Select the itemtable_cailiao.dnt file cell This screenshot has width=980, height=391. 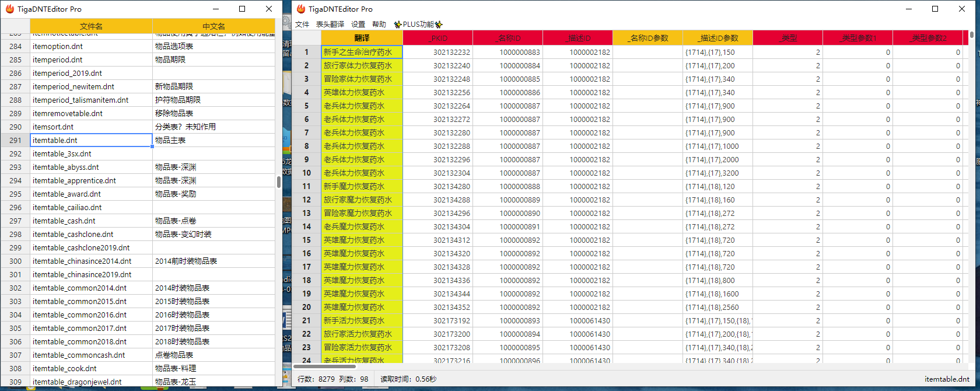coord(91,207)
